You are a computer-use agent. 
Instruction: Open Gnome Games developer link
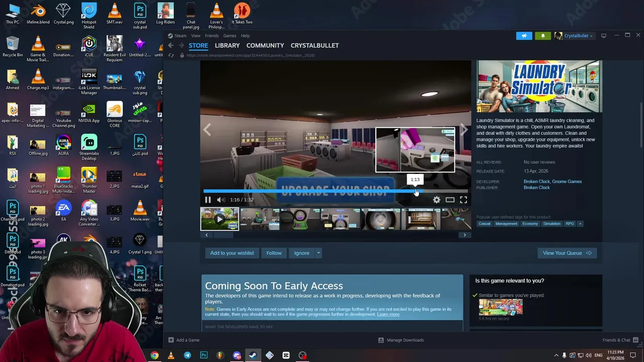(567, 182)
